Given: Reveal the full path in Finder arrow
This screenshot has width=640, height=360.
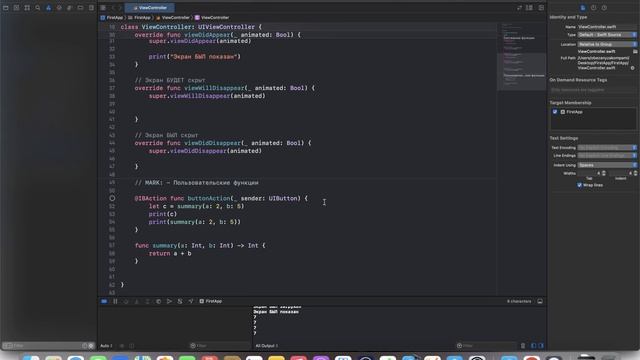Looking at the screenshot, I should point(633,68).
